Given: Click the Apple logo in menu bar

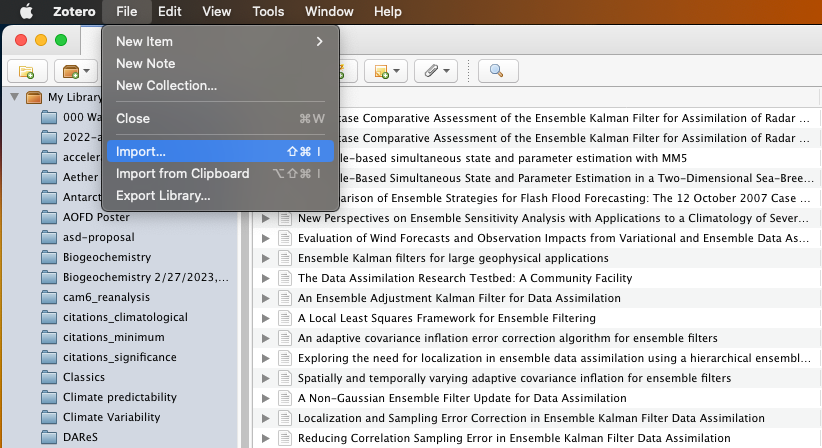Looking at the screenshot, I should 27,12.
